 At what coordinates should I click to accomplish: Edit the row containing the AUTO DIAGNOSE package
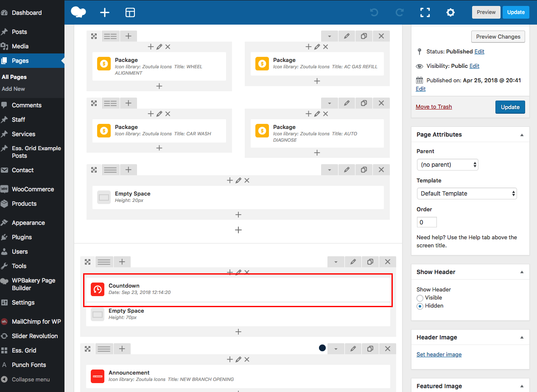347,103
